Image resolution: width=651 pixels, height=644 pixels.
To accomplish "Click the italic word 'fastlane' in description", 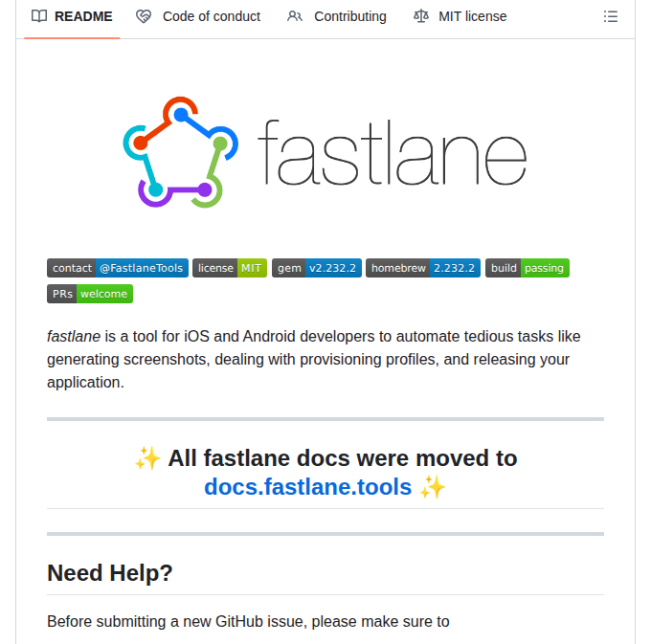I will click(x=74, y=337).
